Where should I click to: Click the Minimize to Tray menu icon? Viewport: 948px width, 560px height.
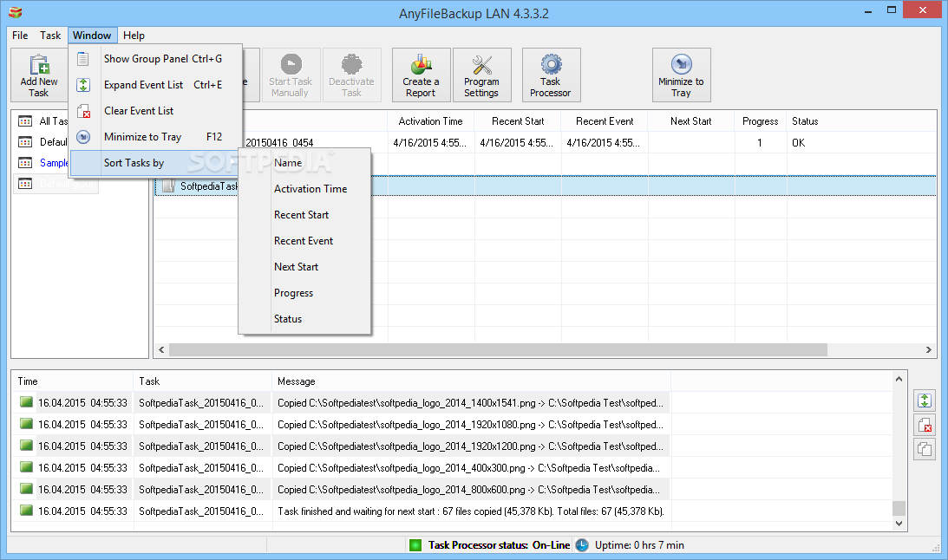[83, 137]
